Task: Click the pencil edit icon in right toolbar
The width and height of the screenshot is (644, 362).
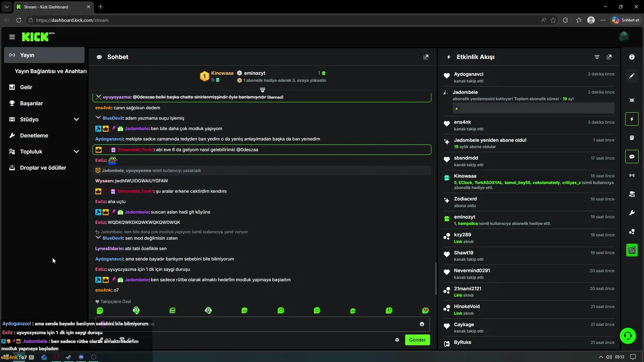Action: point(632,76)
